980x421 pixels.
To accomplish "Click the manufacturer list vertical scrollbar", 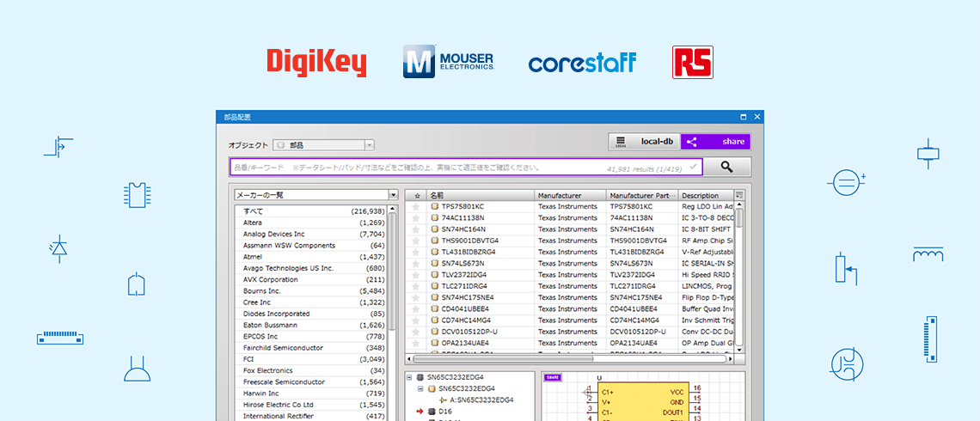I will coord(393,313).
